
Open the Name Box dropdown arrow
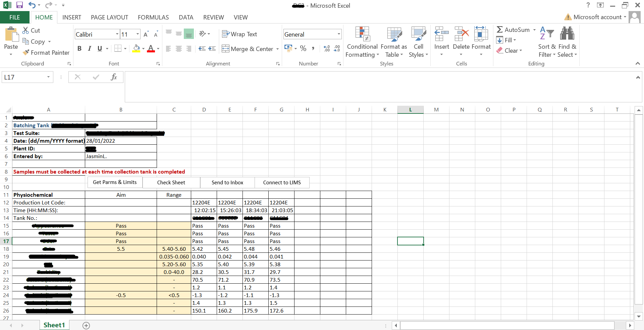(x=48, y=77)
